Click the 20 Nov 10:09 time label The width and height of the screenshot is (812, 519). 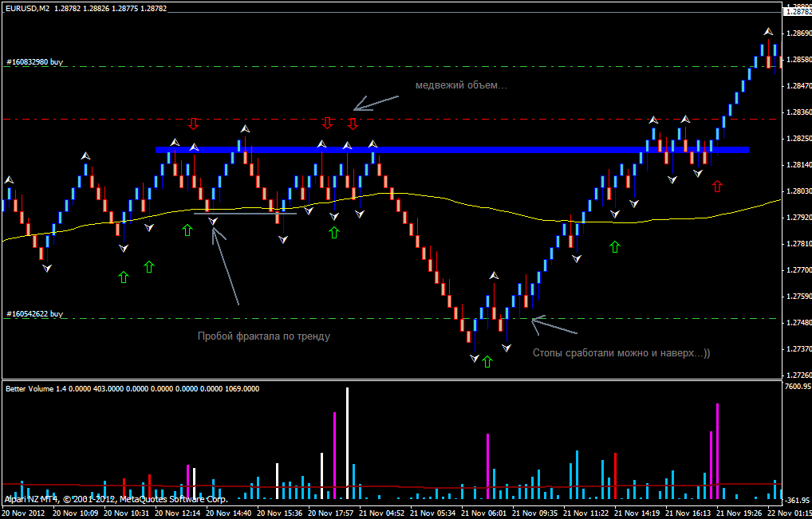coord(77,513)
